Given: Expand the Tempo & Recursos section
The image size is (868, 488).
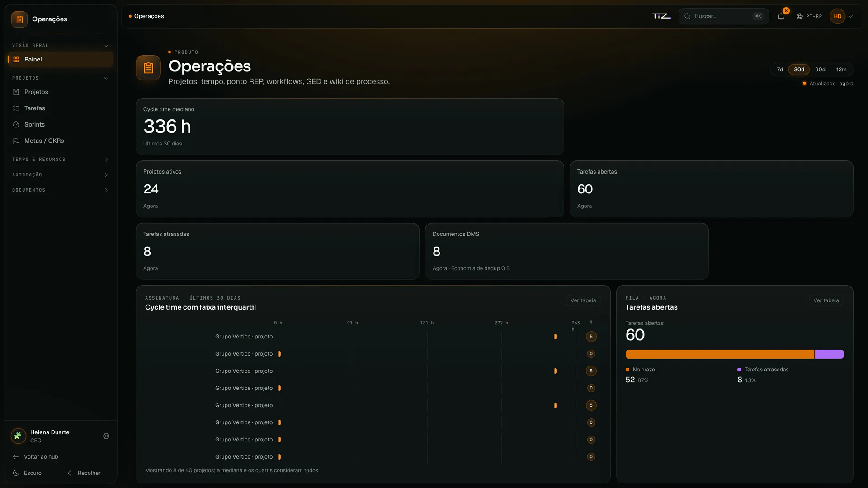Looking at the screenshot, I should pyautogui.click(x=60, y=160).
